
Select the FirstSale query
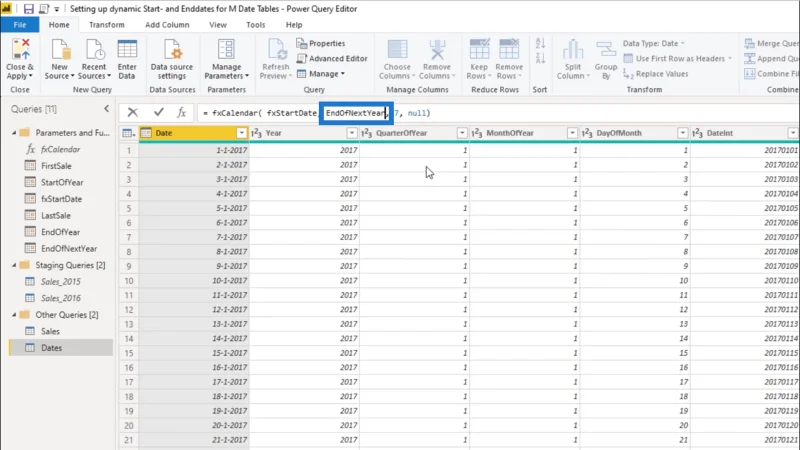[x=56, y=166]
